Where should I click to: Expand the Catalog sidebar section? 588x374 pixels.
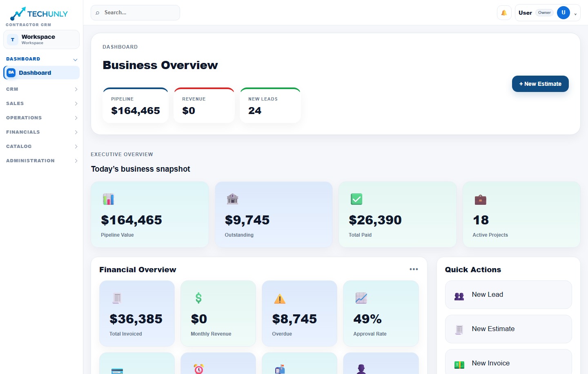point(76,146)
